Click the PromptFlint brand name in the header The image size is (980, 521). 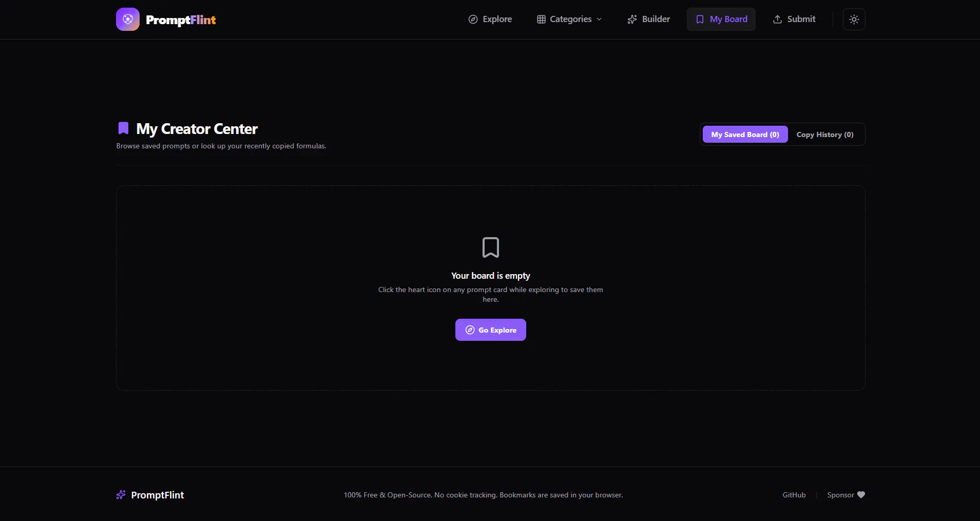click(x=181, y=20)
